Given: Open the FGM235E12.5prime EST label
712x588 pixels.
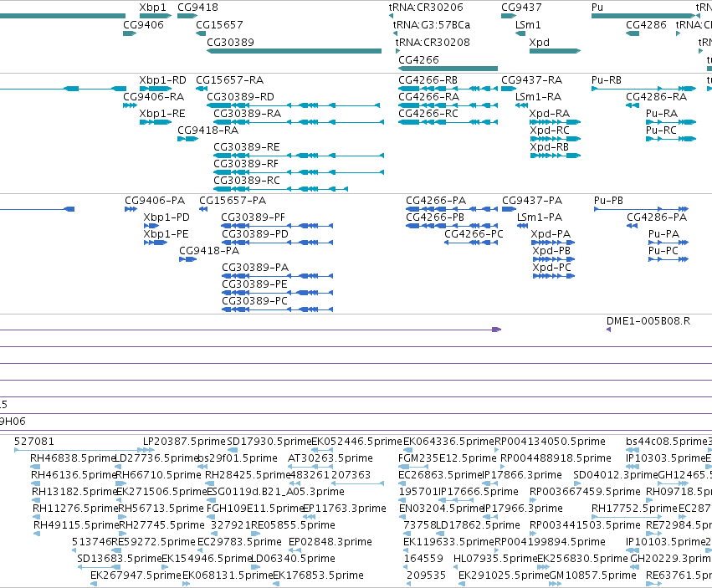Looking at the screenshot, I should tap(448, 458).
